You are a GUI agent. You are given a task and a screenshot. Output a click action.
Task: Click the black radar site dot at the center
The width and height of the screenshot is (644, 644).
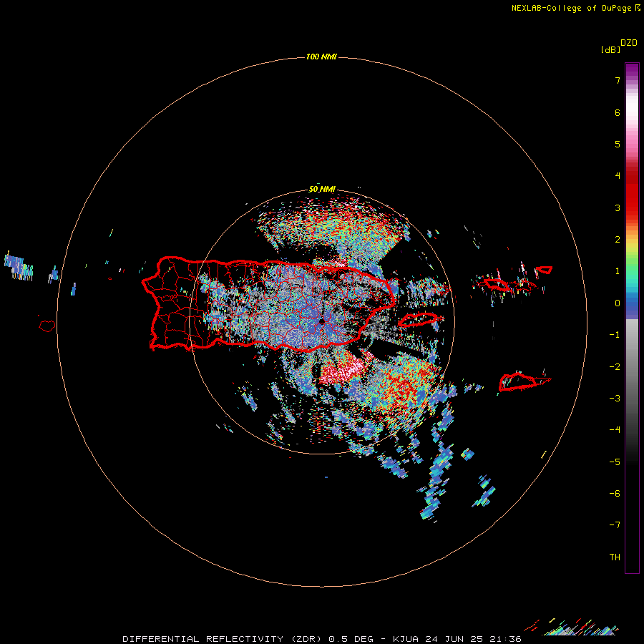[x=321, y=321]
